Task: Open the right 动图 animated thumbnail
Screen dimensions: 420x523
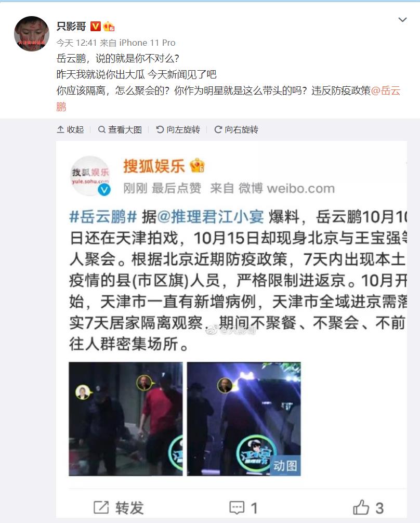Action: click(x=244, y=419)
